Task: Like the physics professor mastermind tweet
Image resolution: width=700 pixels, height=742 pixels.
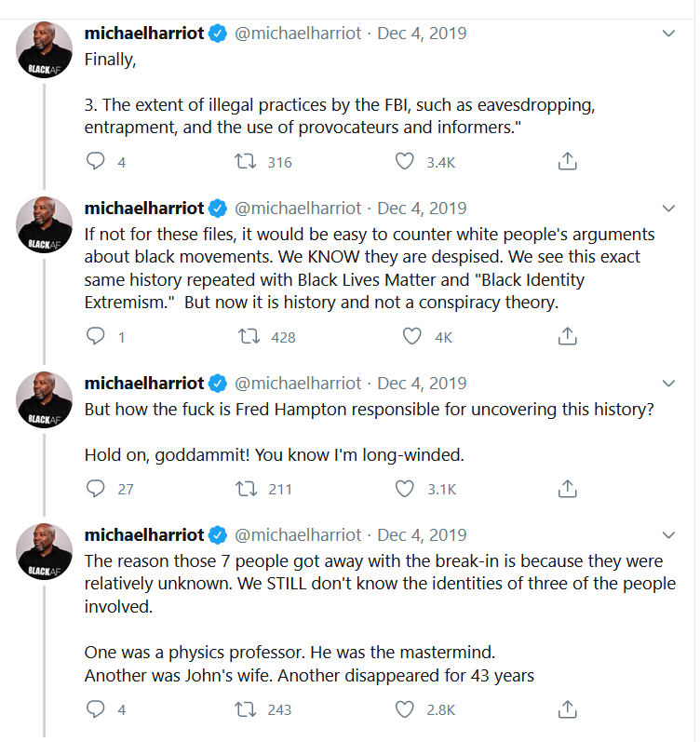Action: (x=404, y=710)
